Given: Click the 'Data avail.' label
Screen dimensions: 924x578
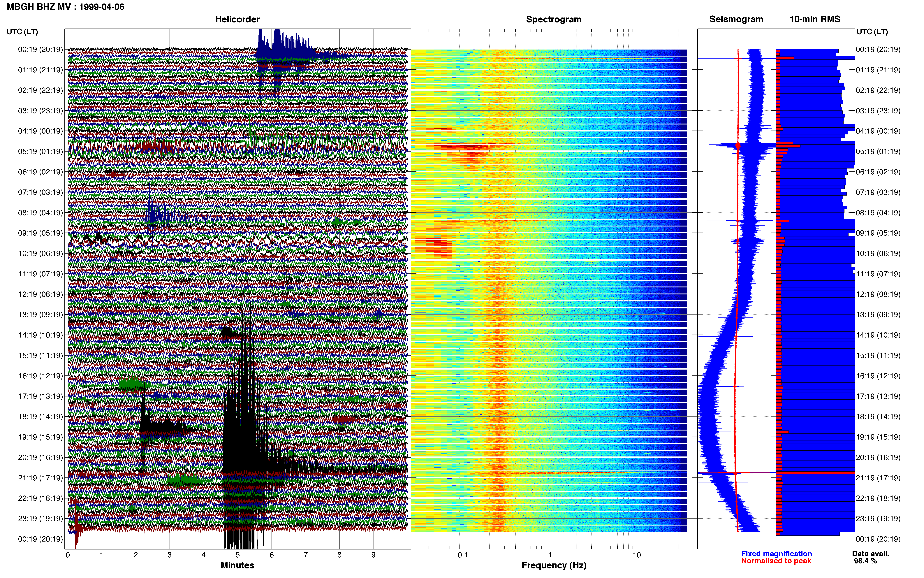Looking at the screenshot, I should tap(870, 554).
